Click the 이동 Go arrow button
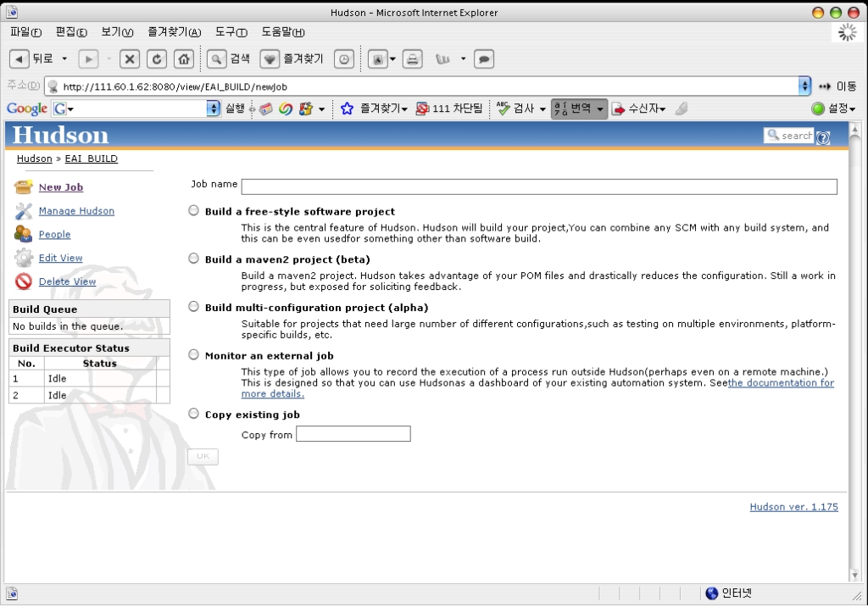 [x=837, y=86]
